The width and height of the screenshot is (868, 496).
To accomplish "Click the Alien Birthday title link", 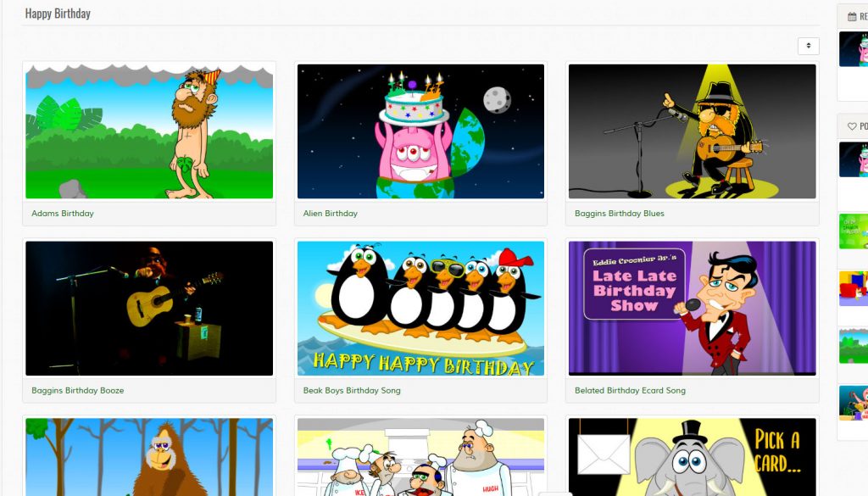I will pyautogui.click(x=331, y=214).
